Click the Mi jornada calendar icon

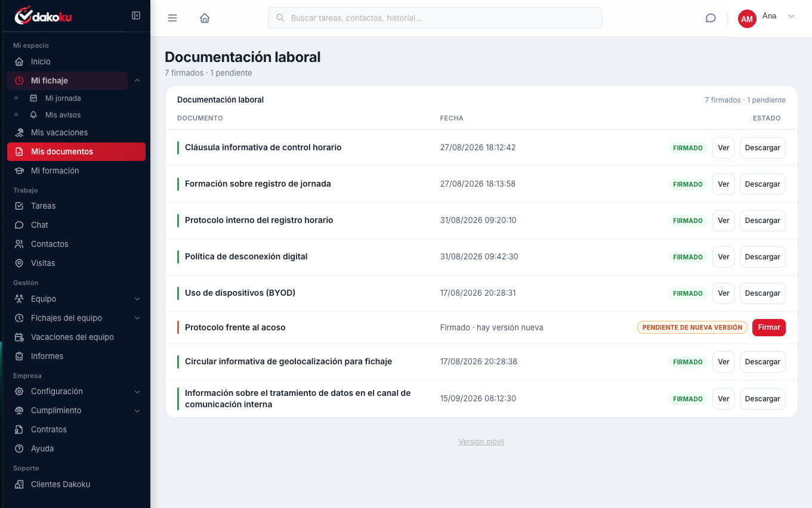pos(33,98)
